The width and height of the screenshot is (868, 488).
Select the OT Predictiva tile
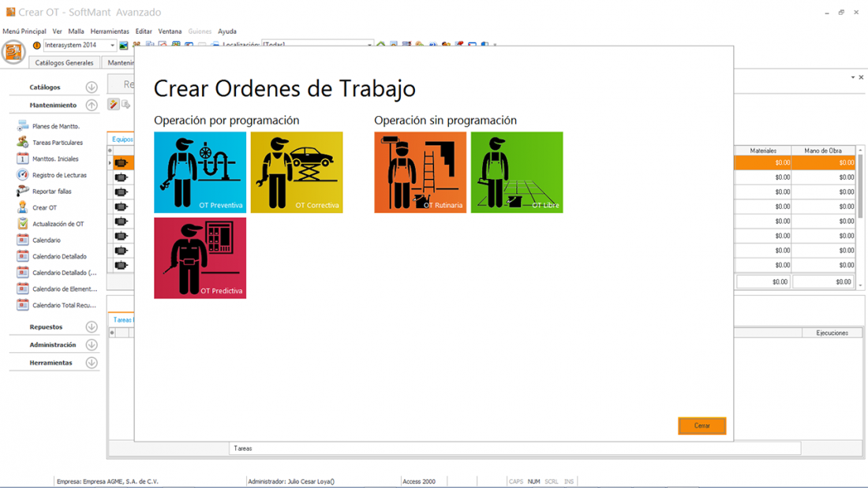200,258
